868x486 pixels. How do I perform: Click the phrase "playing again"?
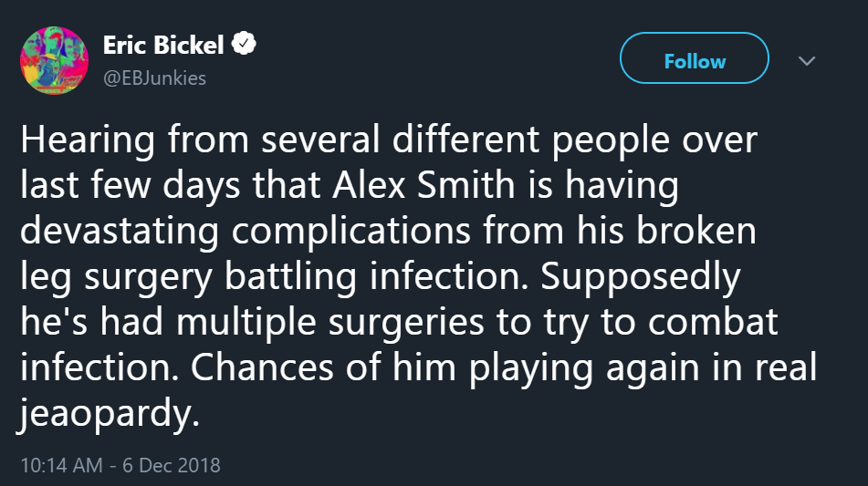584,368
